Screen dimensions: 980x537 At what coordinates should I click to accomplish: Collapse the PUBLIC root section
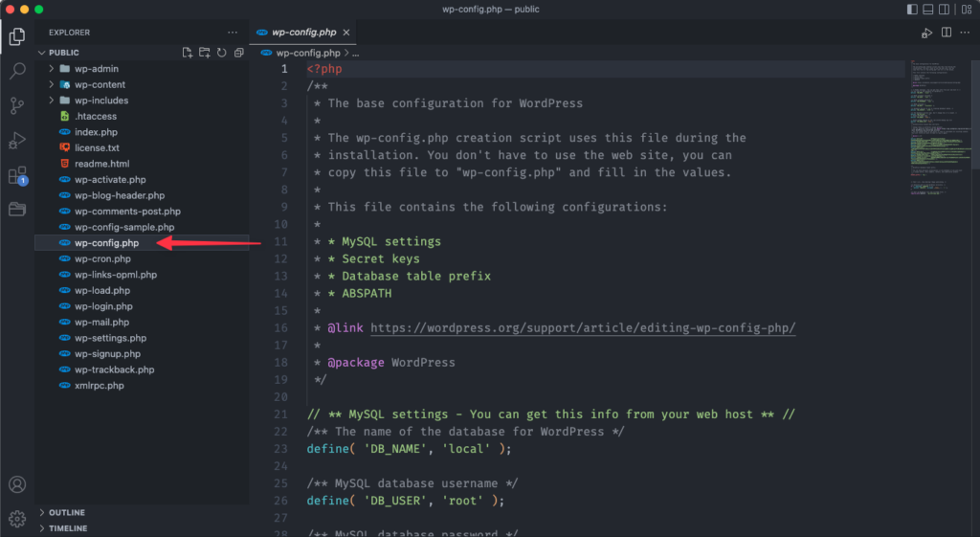tap(42, 53)
